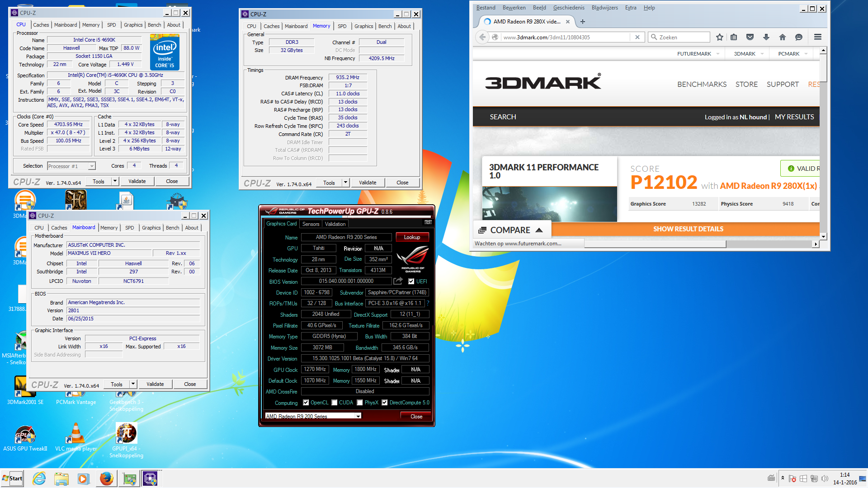Open the Processor #1 selection dropdown

(x=92, y=166)
